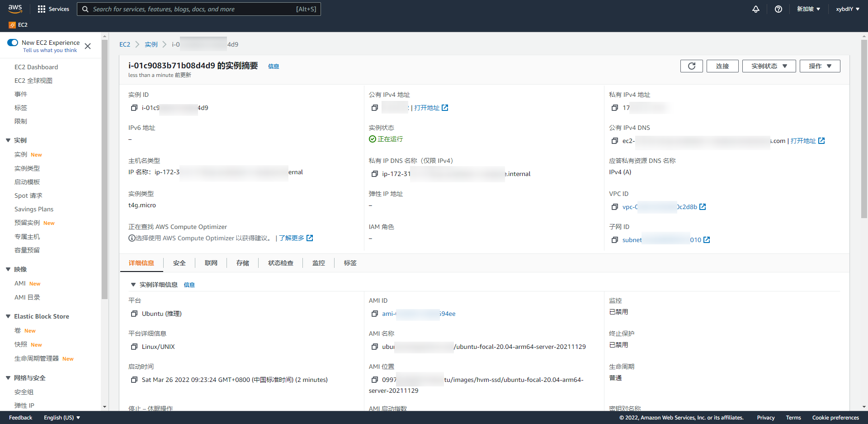Click the Compute Optimizer info icon
868x424 pixels.
132,238
